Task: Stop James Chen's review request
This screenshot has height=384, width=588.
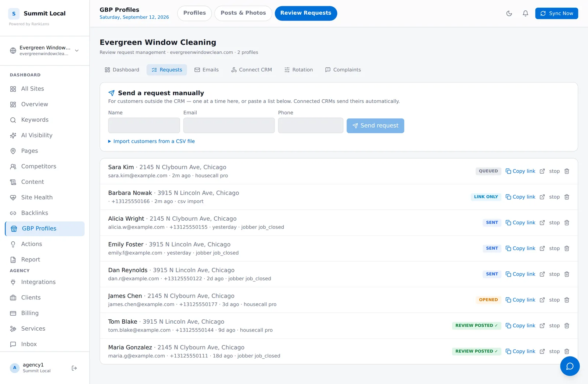Action: [554, 300]
